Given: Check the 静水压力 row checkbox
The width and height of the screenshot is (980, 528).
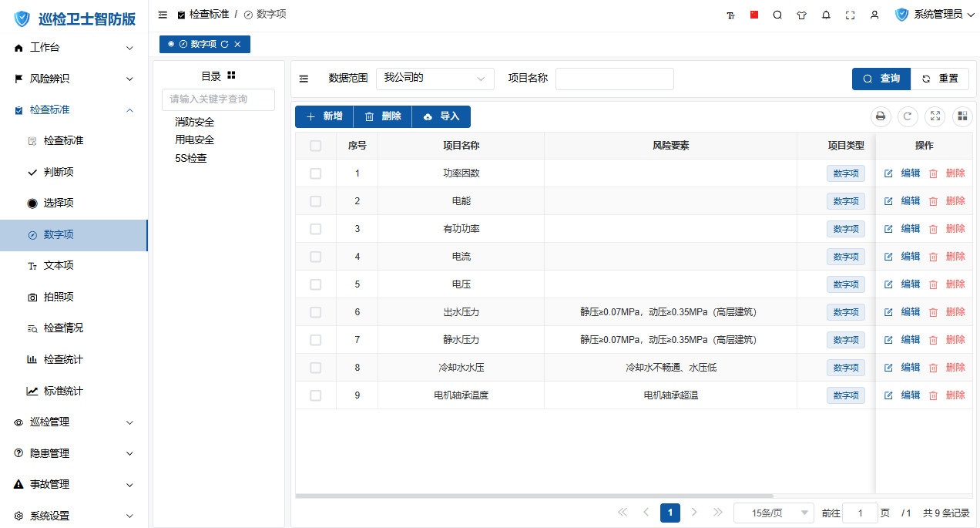Looking at the screenshot, I should point(315,340).
